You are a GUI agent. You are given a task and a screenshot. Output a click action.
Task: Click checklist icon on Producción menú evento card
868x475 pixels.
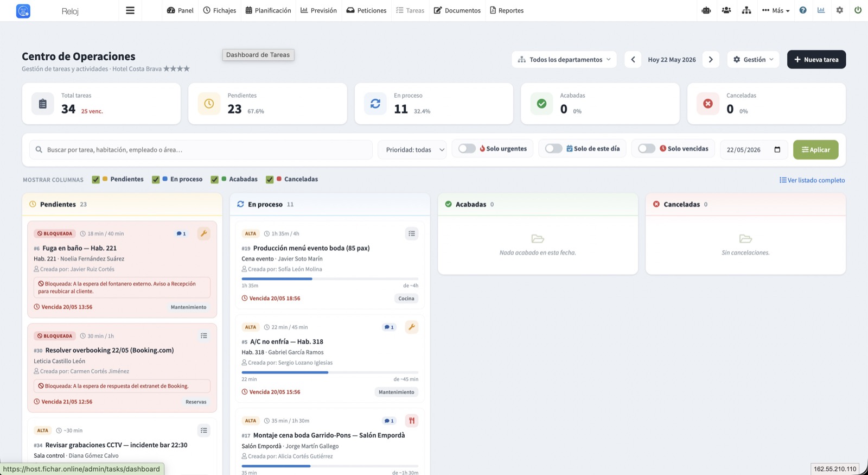pos(412,233)
